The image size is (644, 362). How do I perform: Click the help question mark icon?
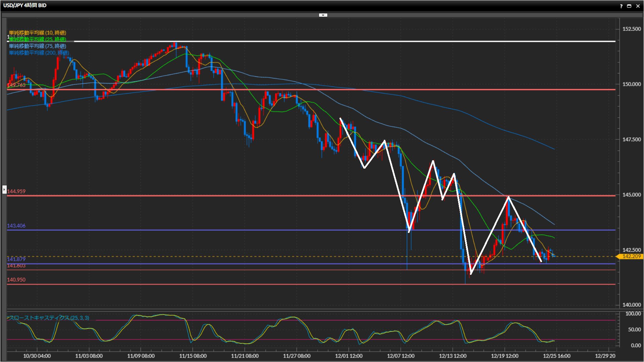[x=621, y=6]
